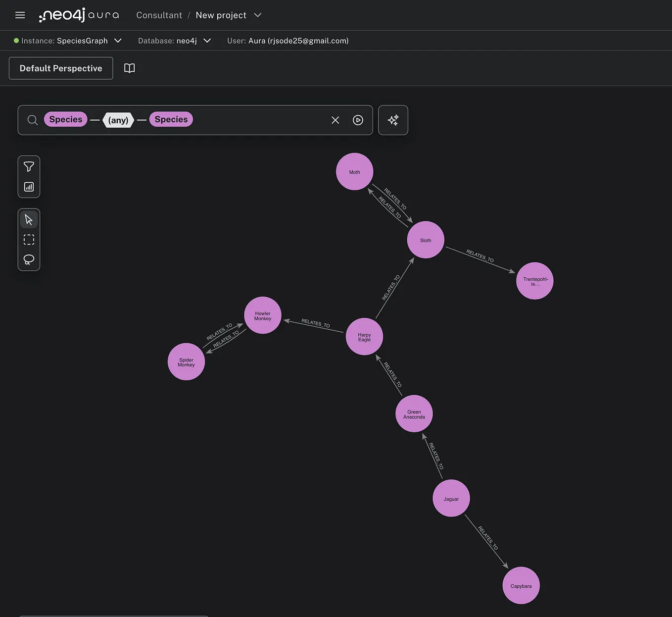
Task: Open the neo4j database selector
Action: click(207, 41)
